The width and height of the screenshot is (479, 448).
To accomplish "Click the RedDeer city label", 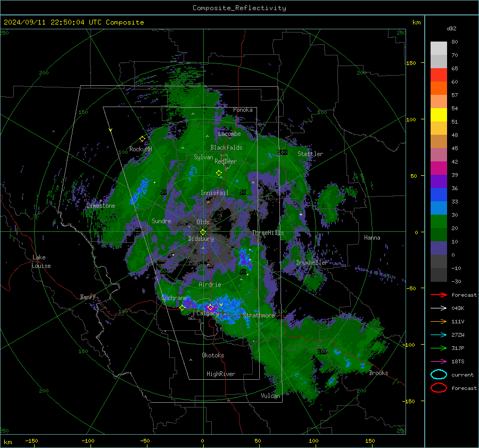I will [x=226, y=161].
